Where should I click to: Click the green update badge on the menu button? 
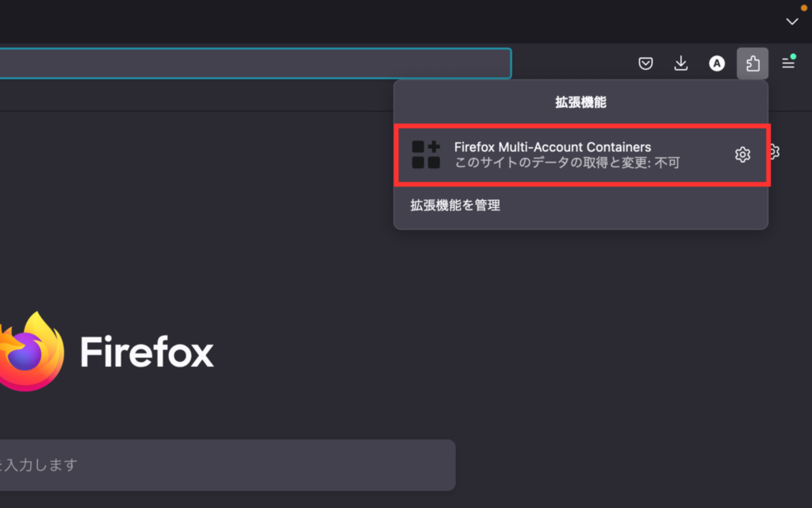click(x=793, y=56)
